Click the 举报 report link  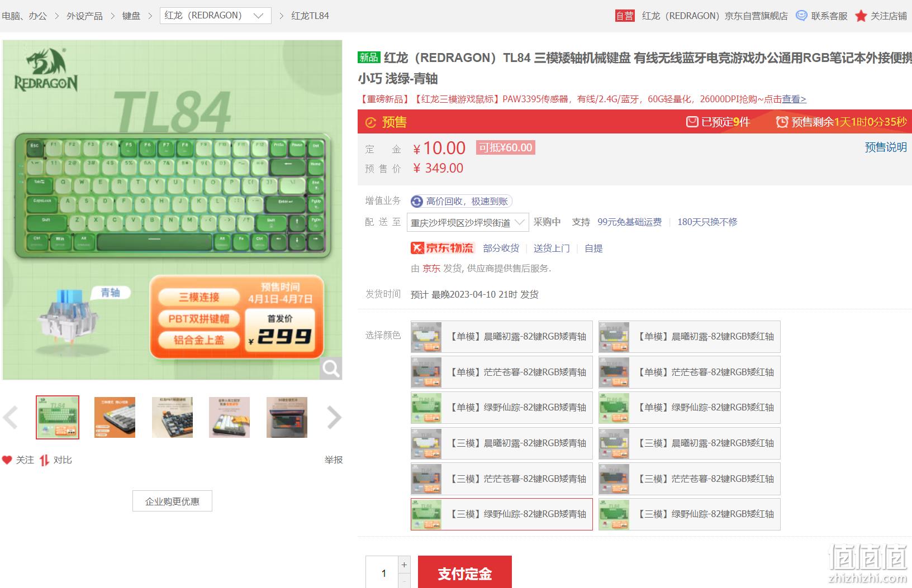point(334,460)
